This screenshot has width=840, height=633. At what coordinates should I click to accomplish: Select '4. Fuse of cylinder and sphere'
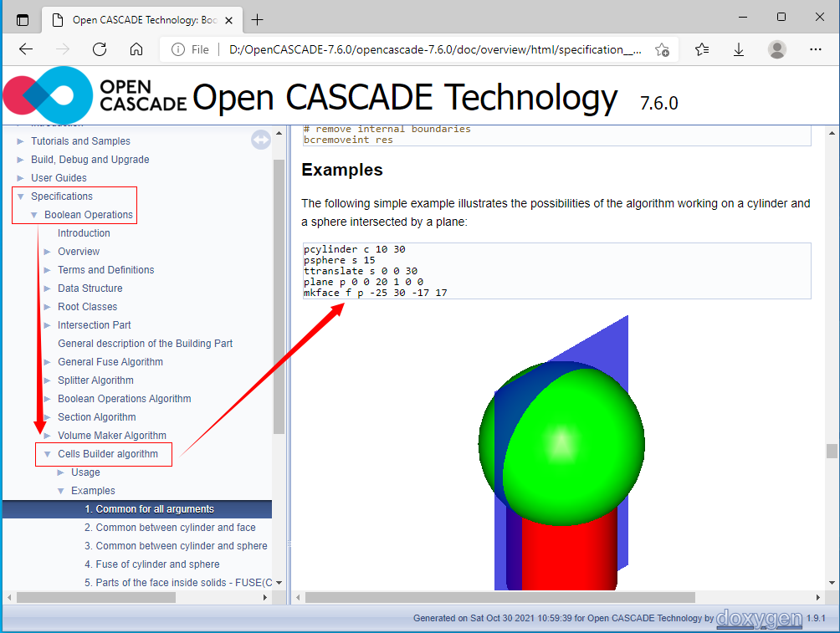point(152,564)
